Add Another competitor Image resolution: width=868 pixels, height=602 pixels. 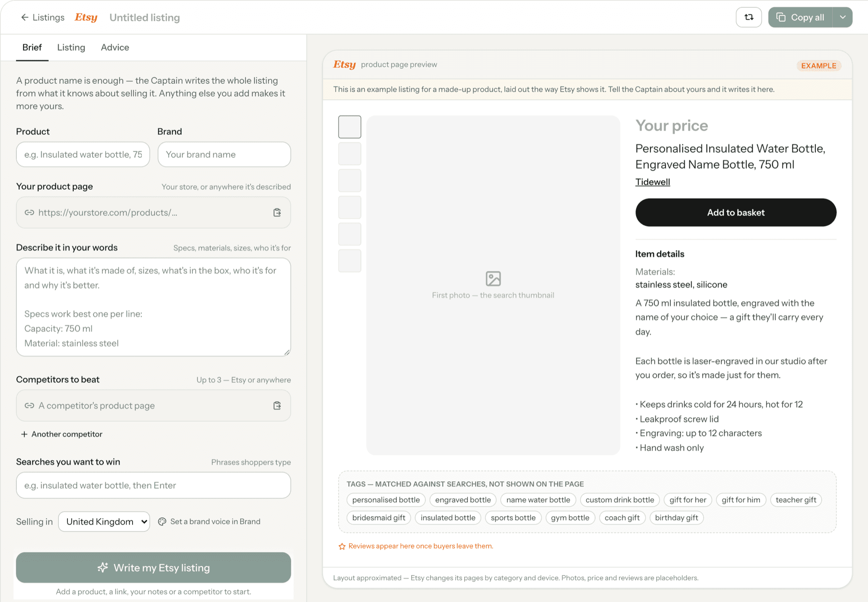click(62, 434)
